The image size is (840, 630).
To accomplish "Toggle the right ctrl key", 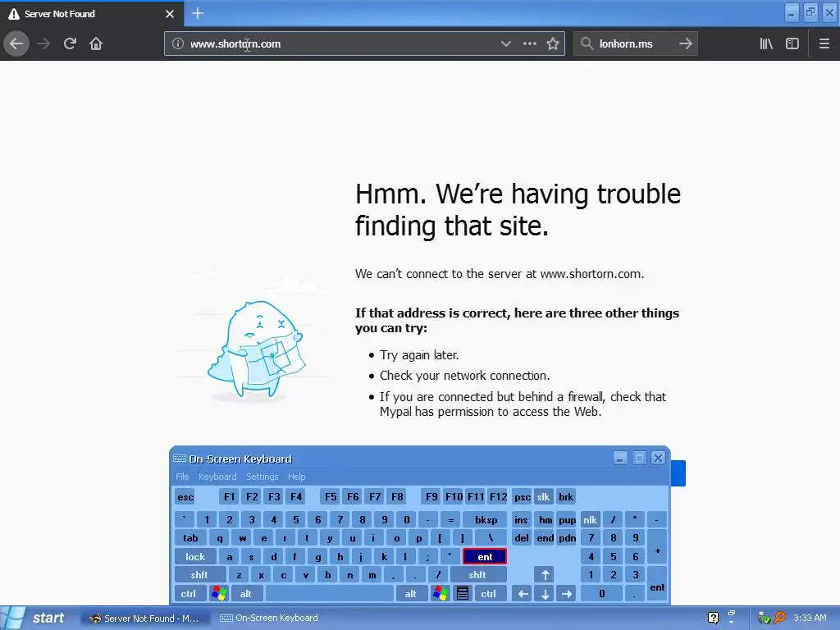I will coord(489,594).
